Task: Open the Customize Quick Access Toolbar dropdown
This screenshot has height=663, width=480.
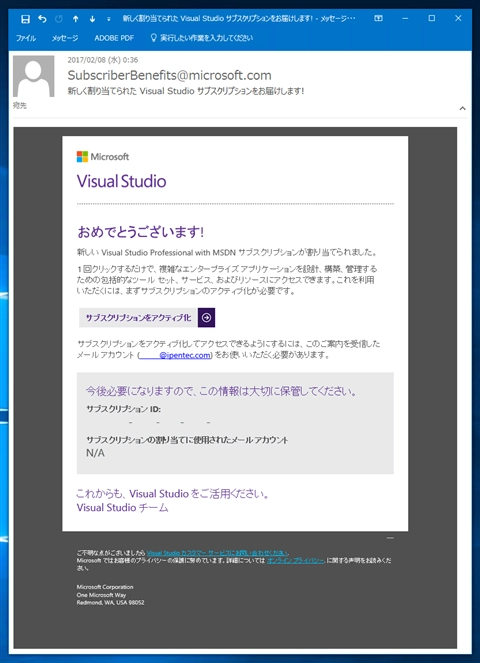Action: 109,19
